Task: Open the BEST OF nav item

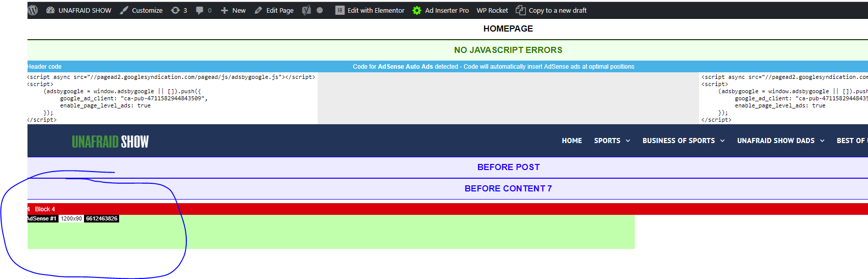Action: pyautogui.click(x=852, y=141)
